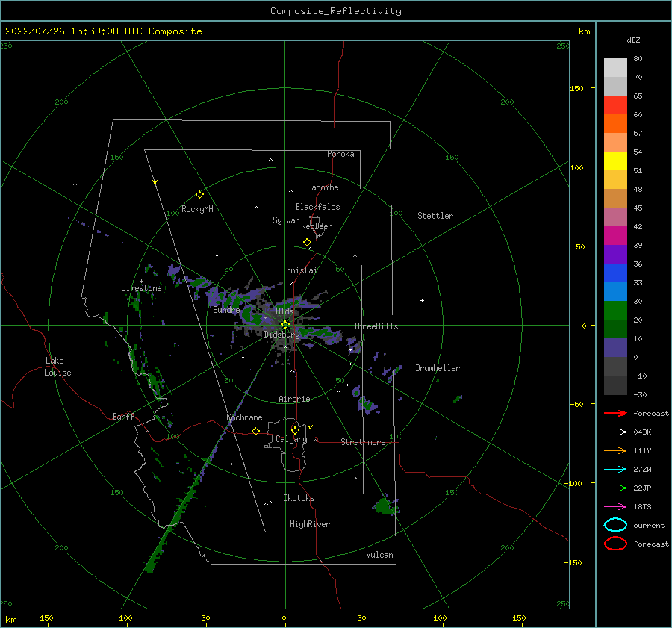Click the green radar echo north of Vulcan
Screen dimensions: 672x628
386,505
